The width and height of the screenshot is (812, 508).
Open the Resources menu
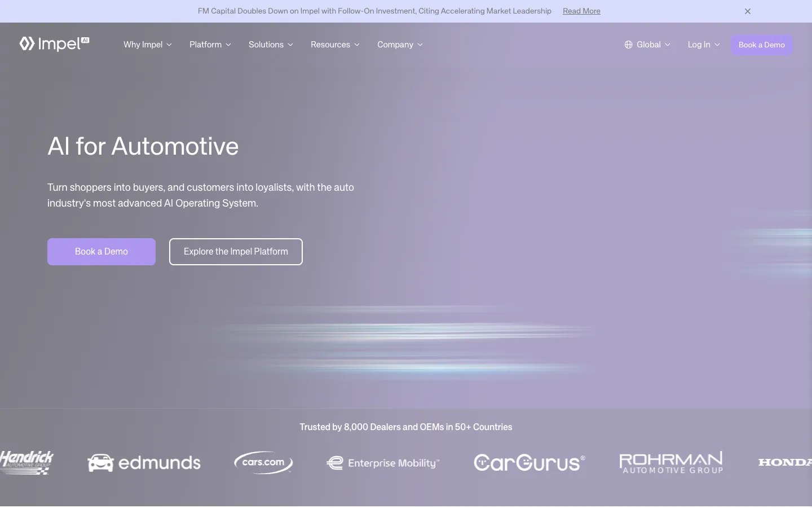[335, 45]
